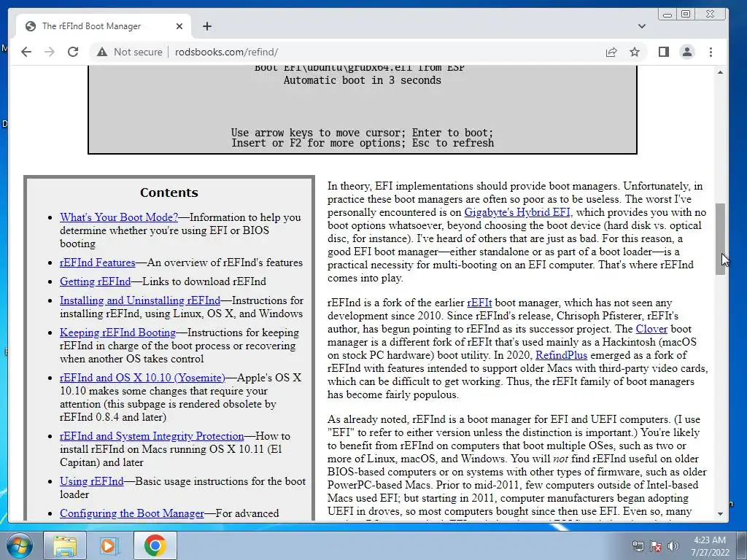This screenshot has height=560, width=747.
Task: Click the vertical scrollbar thumb
Action: (720, 238)
